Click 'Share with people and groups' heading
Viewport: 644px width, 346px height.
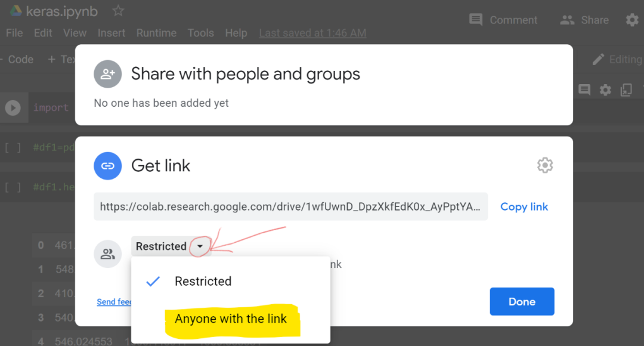coord(245,74)
